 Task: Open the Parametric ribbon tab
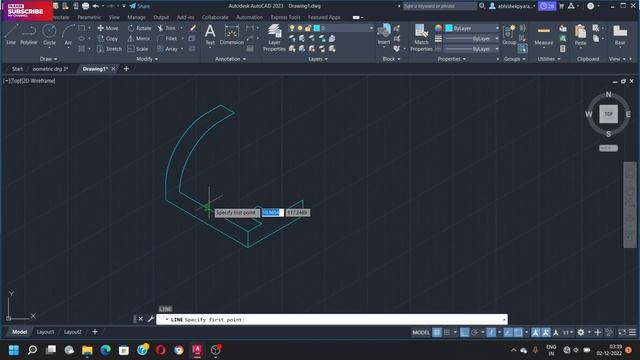(x=89, y=18)
